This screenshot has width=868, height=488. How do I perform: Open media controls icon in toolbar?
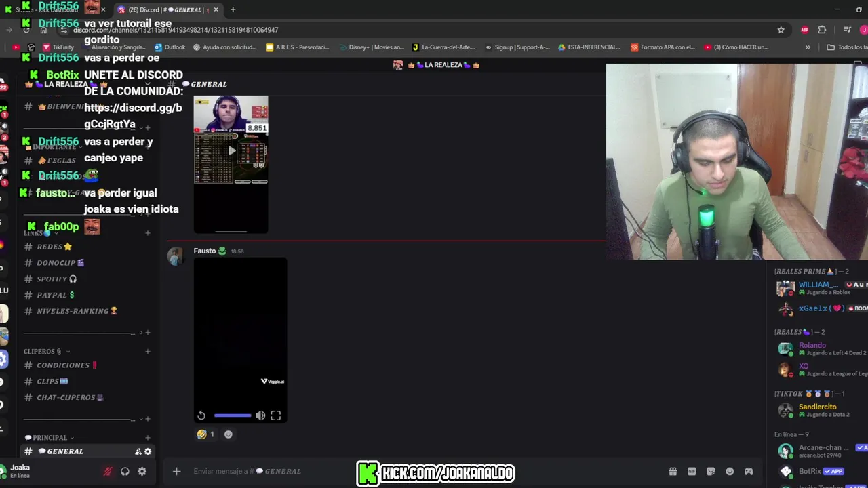847,30
